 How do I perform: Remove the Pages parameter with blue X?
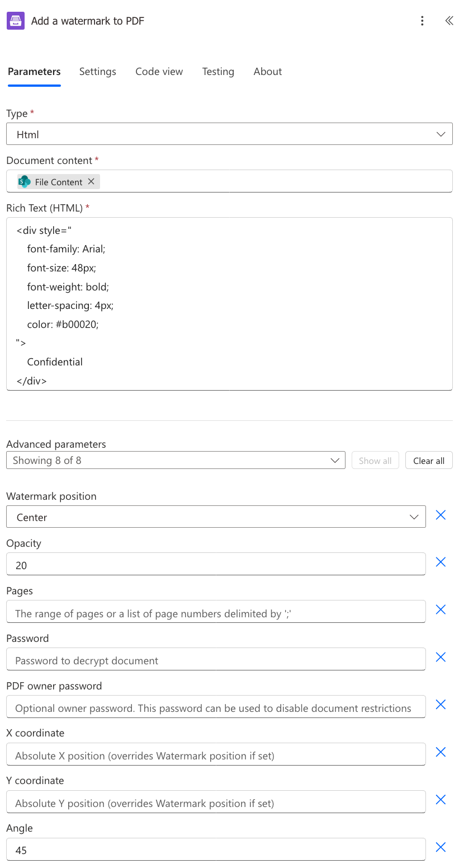(x=440, y=609)
